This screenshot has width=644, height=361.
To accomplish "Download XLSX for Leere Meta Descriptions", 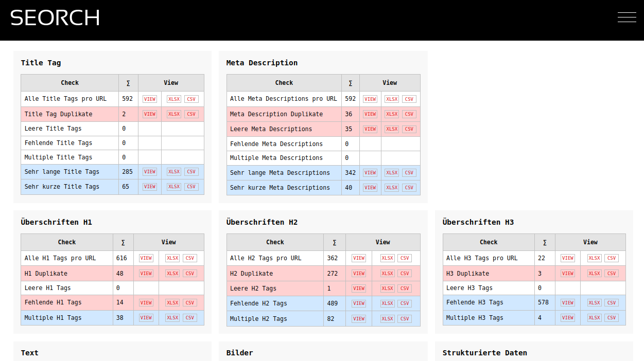I will pyautogui.click(x=392, y=129).
